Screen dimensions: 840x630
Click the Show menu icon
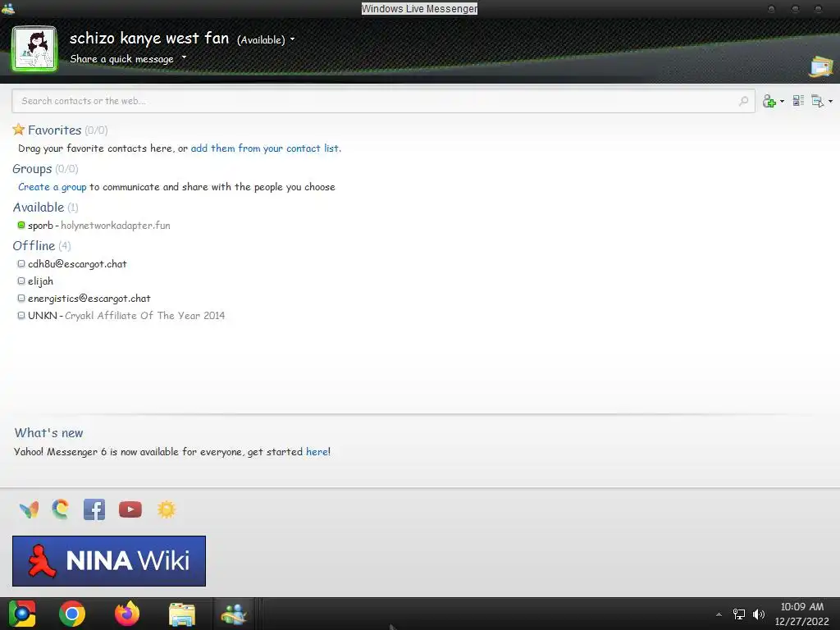(x=818, y=101)
